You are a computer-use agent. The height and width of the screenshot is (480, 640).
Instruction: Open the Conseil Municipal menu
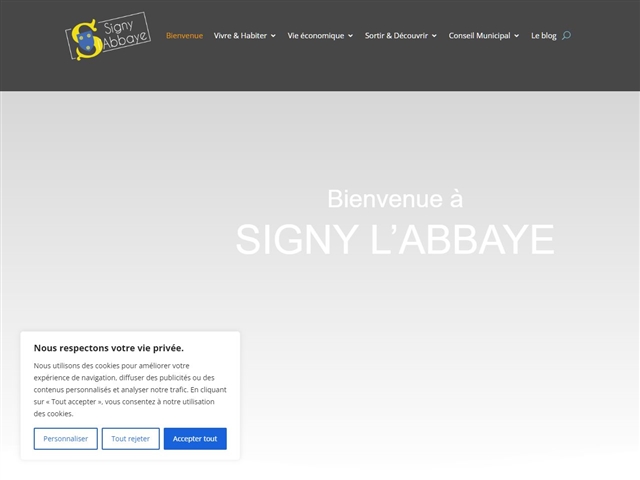pyautogui.click(x=479, y=36)
